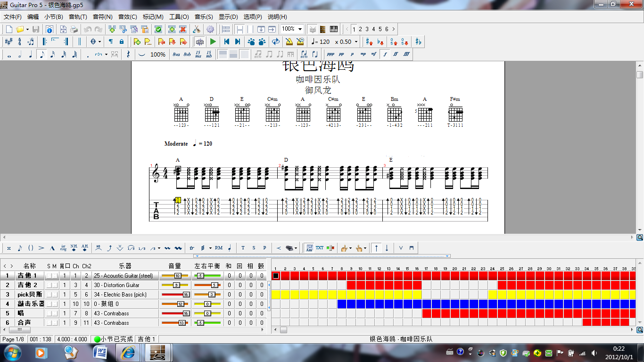Open the coda symbol dropdown arrow
644x362 pixels.
coord(99,41)
